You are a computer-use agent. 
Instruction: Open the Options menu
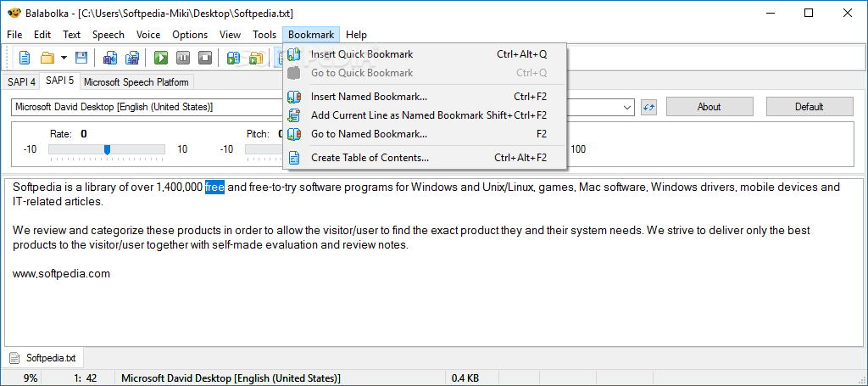pyautogui.click(x=190, y=34)
